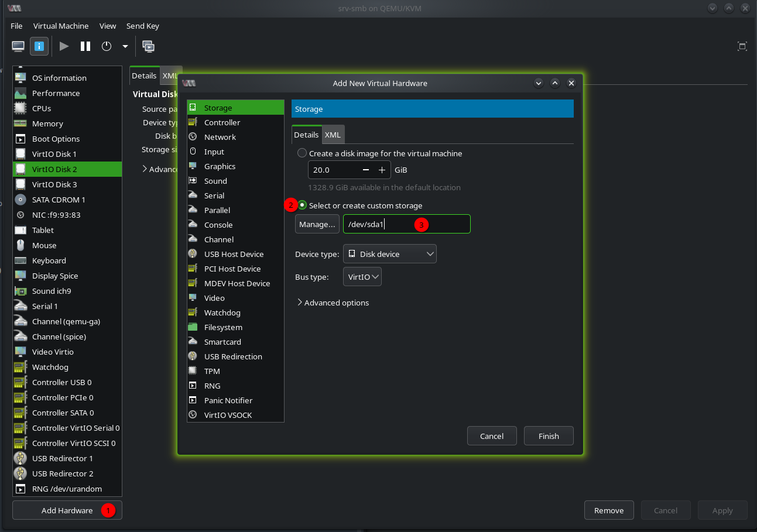The image size is (757, 532).
Task: Select the TPM hardware category
Action: tap(212, 371)
